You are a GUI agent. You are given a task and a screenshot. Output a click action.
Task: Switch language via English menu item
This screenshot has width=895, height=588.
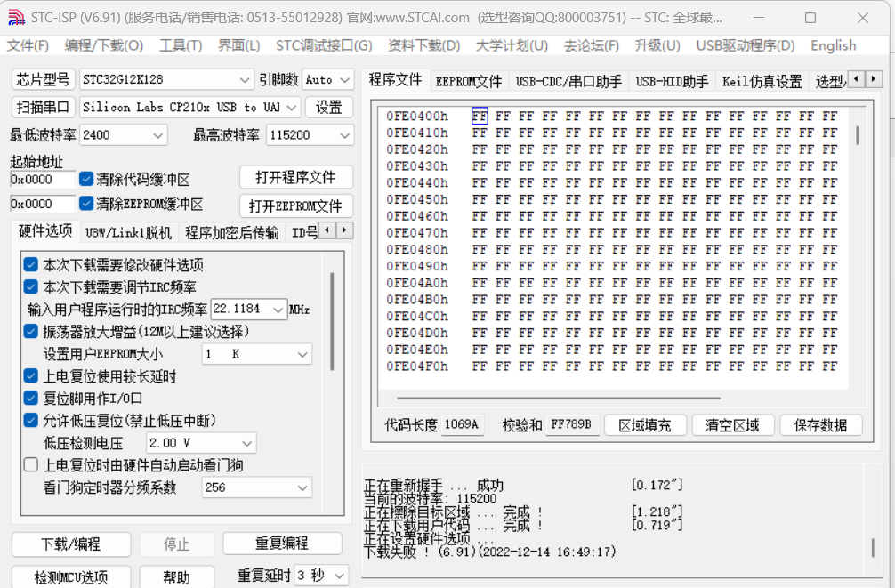click(833, 45)
